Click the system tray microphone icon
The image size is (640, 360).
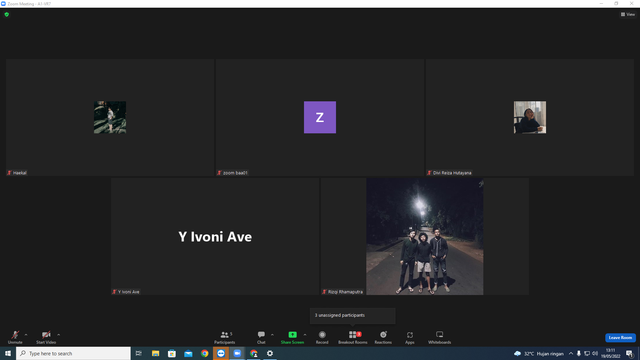[x=579, y=353]
